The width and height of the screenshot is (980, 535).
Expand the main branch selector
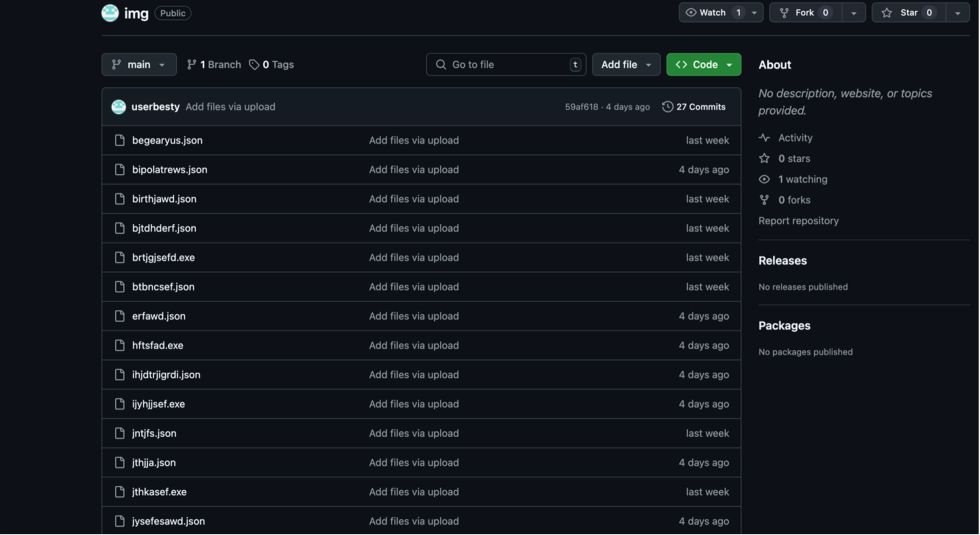pos(139,64)
